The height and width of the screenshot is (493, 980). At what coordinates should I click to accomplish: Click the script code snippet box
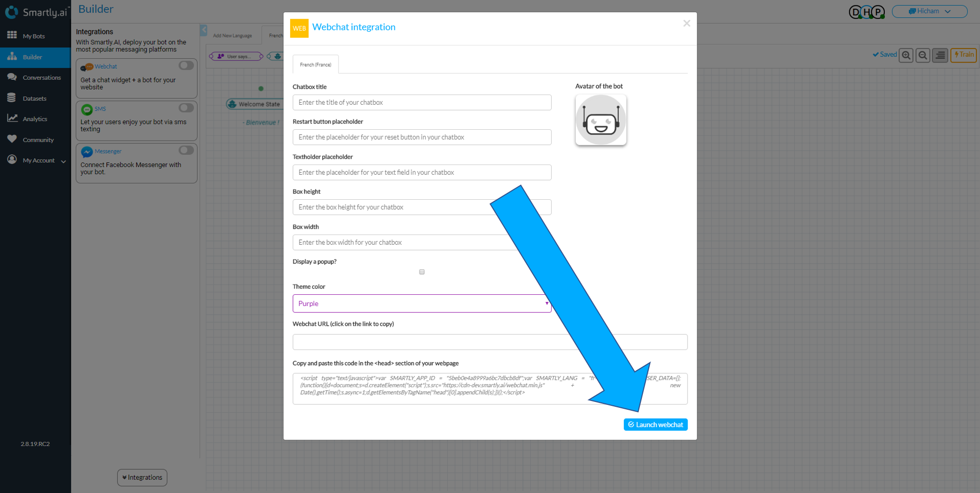click(x=490, y=389)
